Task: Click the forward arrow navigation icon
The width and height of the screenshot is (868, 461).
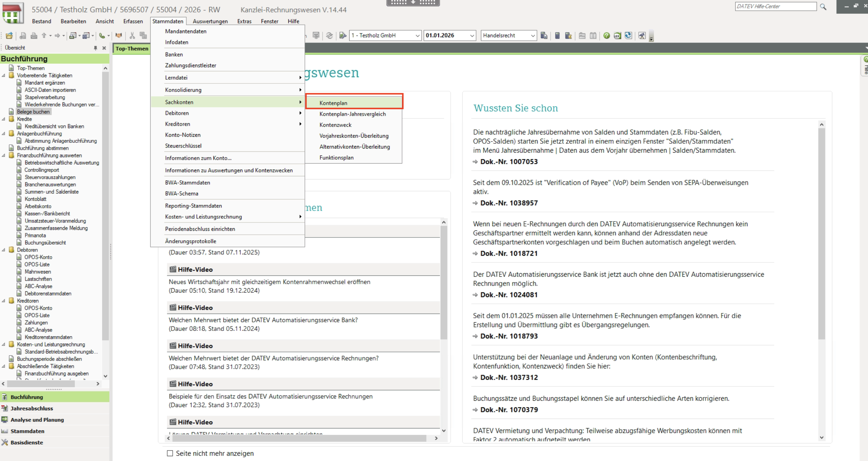Action: coord(57,35)
